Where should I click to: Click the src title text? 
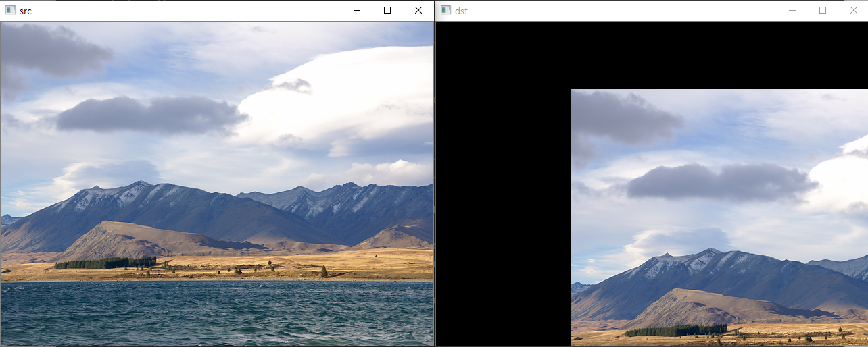pyautogui.click(x=25, y=11)
